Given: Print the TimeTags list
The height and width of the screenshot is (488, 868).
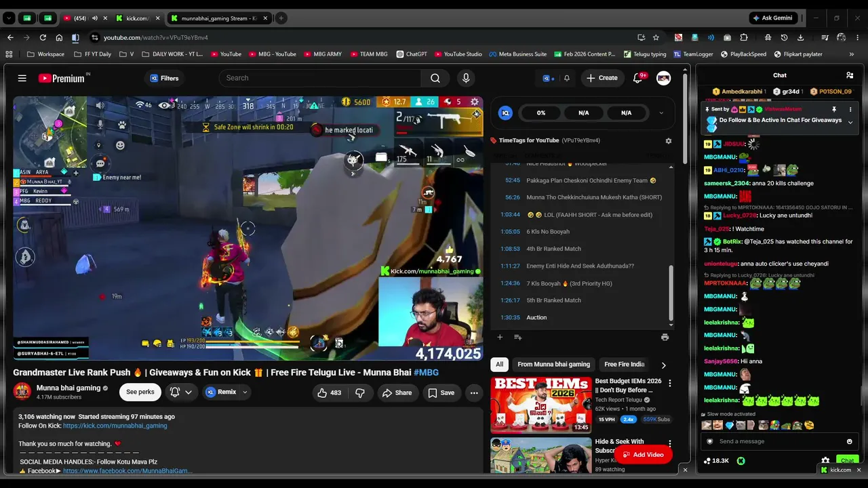Looking at the screenshot, I should point(665,337).
